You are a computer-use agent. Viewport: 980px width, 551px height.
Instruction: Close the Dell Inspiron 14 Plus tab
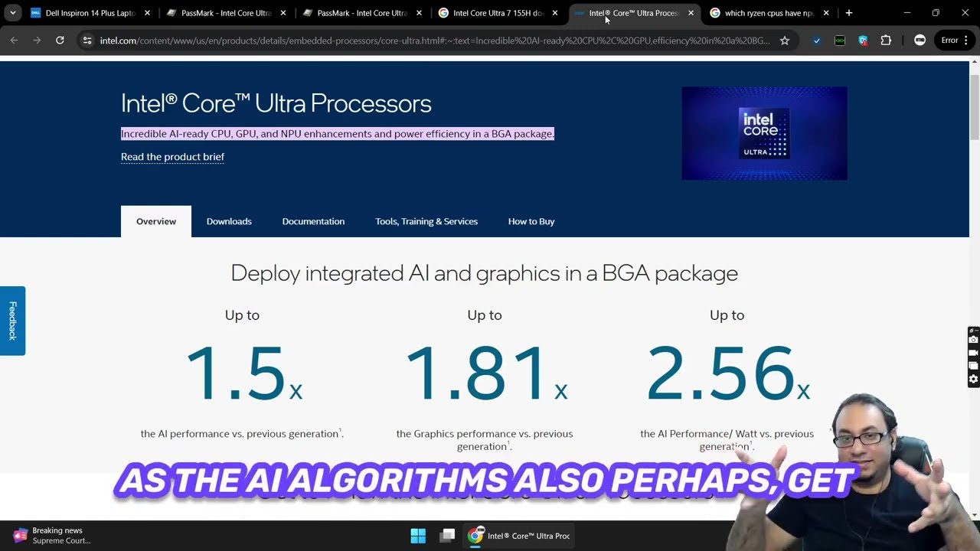coord(147,13)
